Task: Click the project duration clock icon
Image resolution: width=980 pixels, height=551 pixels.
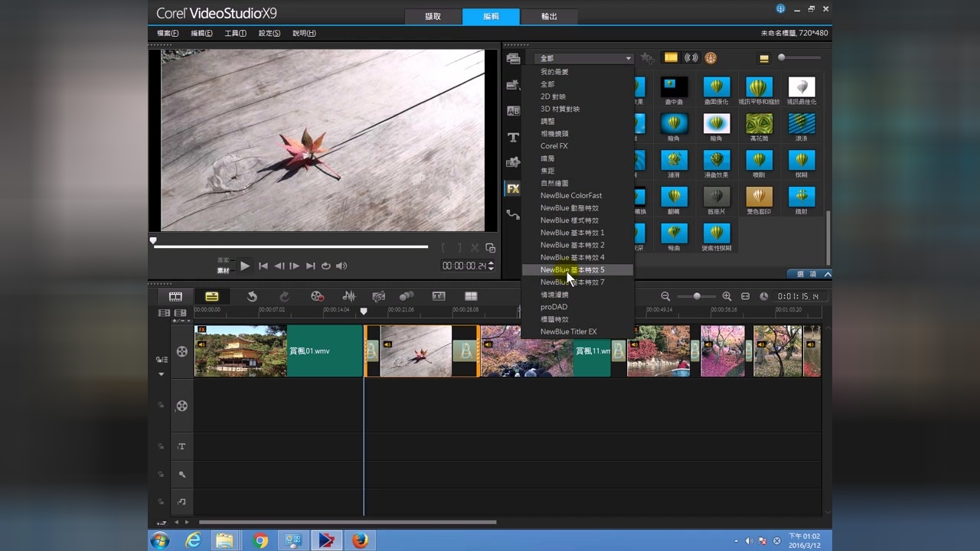Action: coord(763,296)
